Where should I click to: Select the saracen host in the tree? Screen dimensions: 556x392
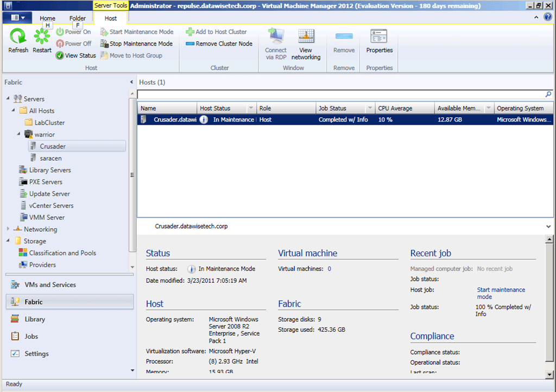pyautogui.click(x=50, y=158)
